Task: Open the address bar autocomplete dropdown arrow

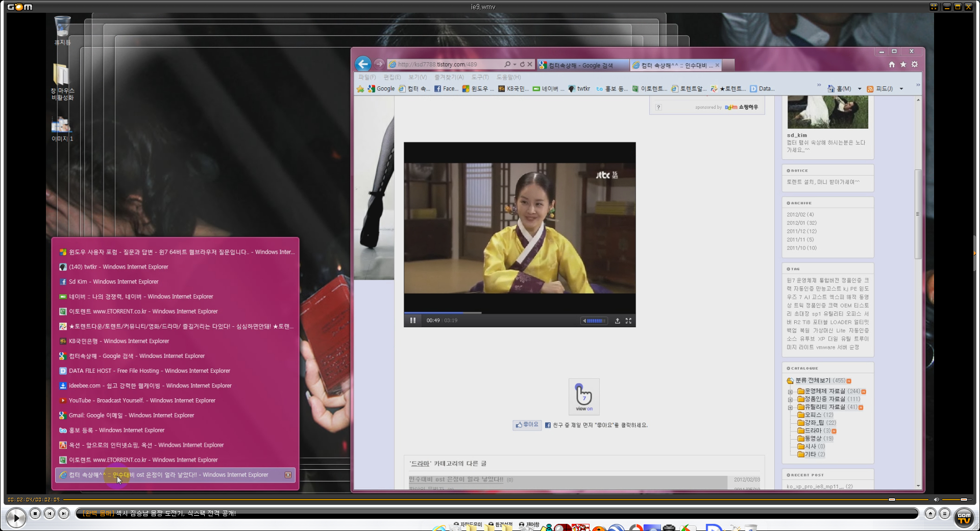Action: tap(514, 64)
